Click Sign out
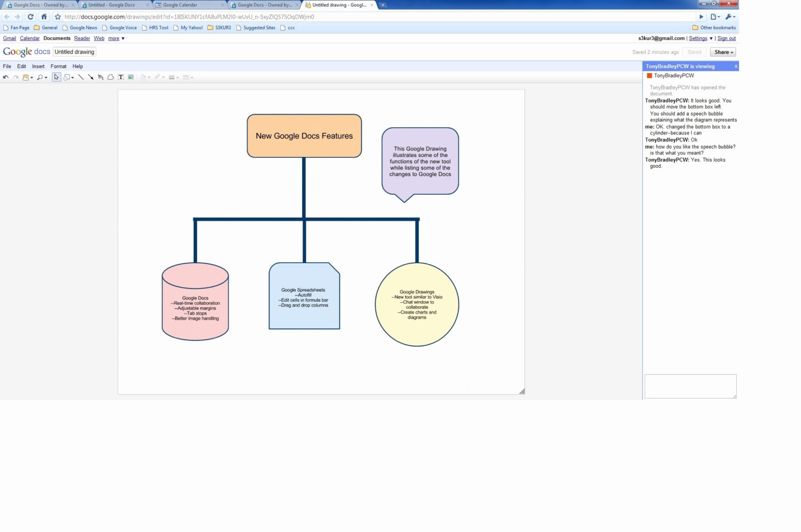 pos(726,38)
